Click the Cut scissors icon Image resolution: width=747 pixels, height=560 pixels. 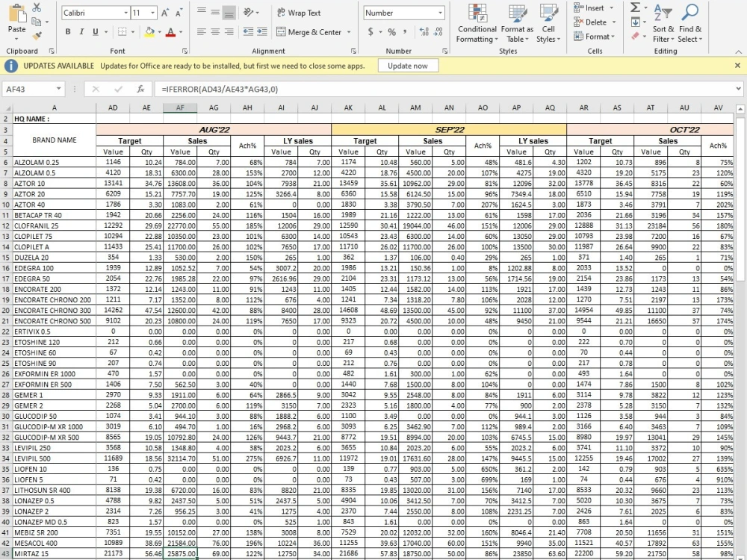[x=37, y=7]
